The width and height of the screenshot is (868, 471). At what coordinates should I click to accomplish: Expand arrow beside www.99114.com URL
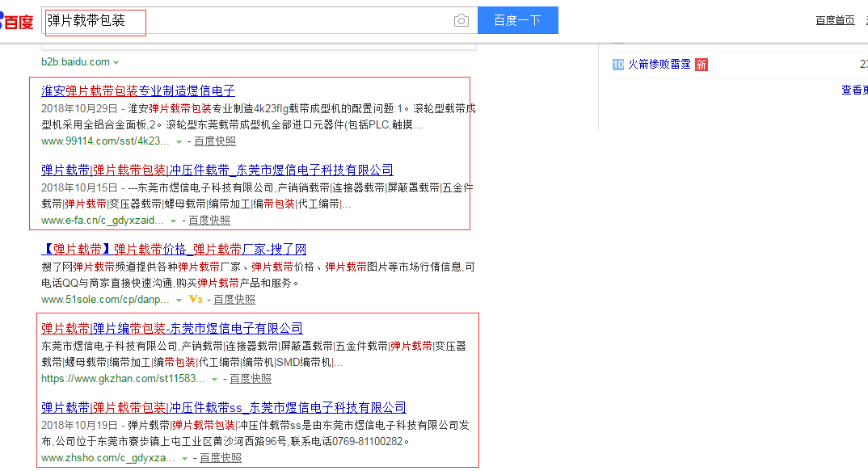click(x=179, y=141)
